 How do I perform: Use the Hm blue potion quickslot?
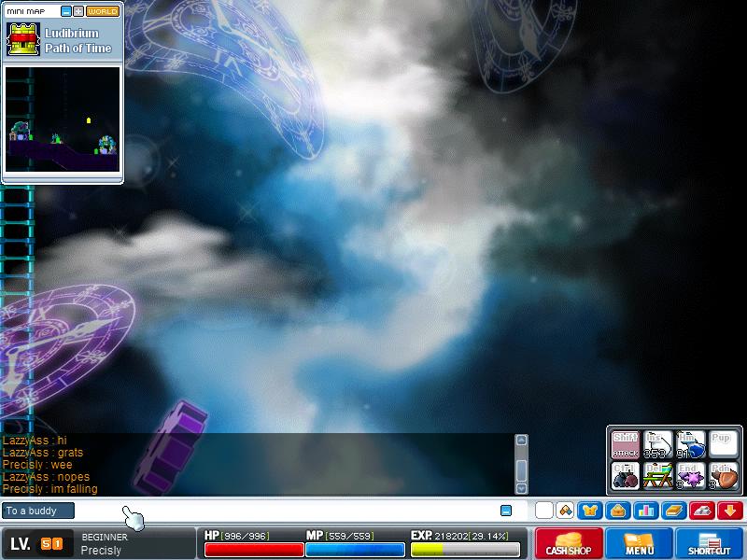[690, 445]
